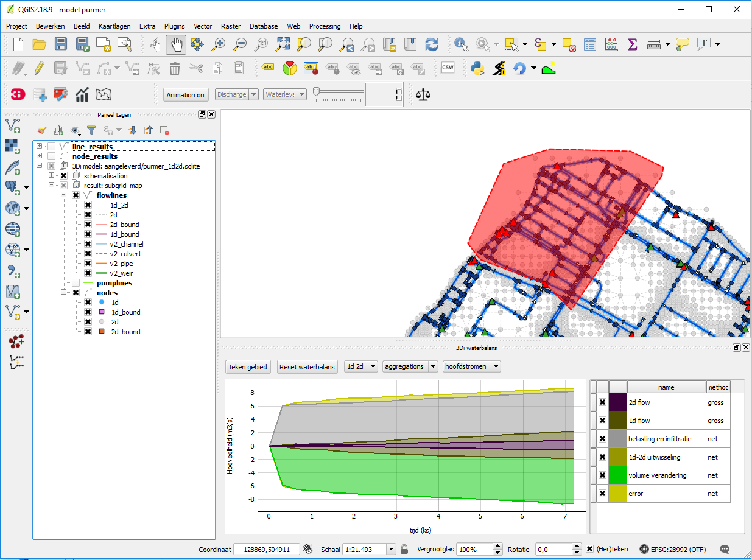
Task: Uncheck the volume verandering row checkbox
Action: (602, 475)
